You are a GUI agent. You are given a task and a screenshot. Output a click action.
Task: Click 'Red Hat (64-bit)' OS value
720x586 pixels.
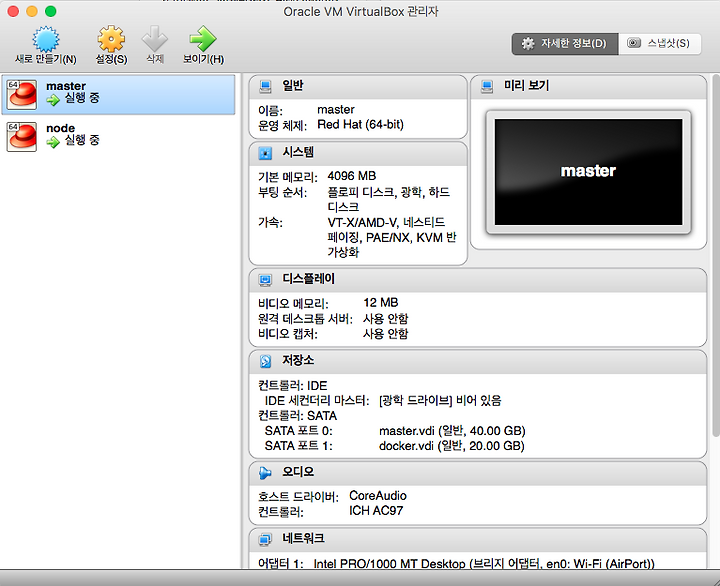[360, 124]
